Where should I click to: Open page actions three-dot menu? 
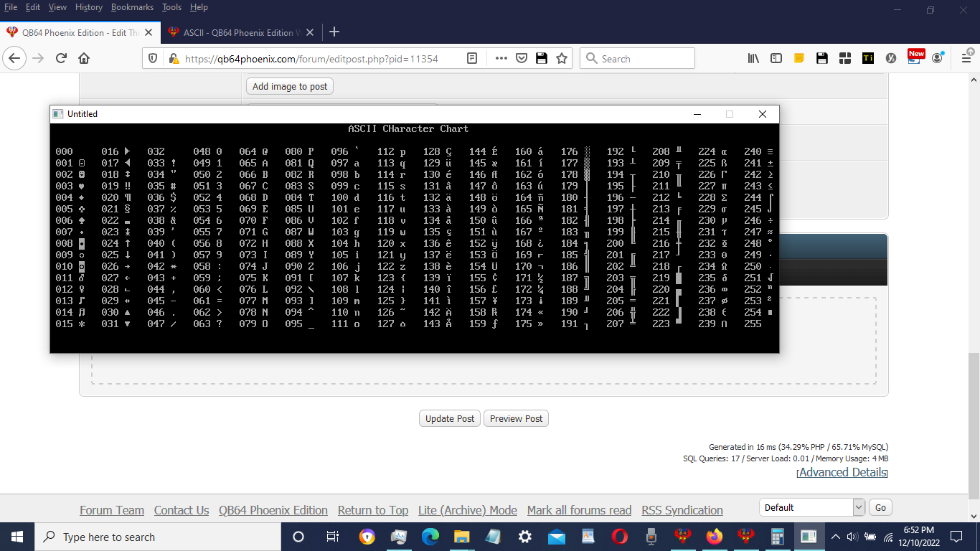coord(501,58)
